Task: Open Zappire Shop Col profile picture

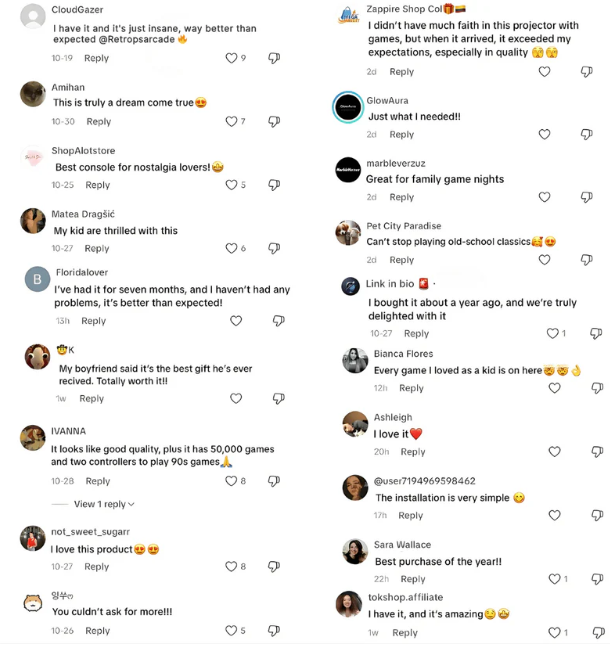Action: (x=348, y=16)
